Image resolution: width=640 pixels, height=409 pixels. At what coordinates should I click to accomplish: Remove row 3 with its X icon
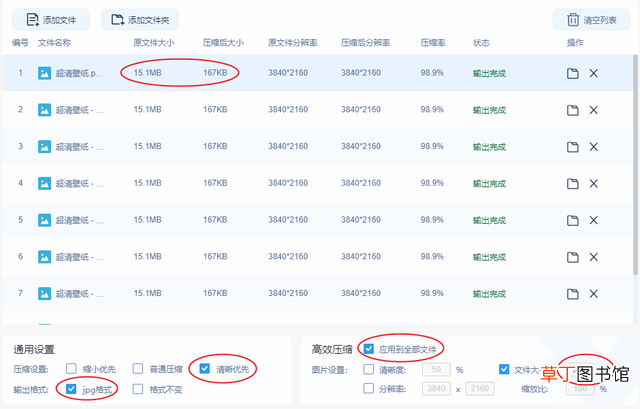[x=593, y=147]
